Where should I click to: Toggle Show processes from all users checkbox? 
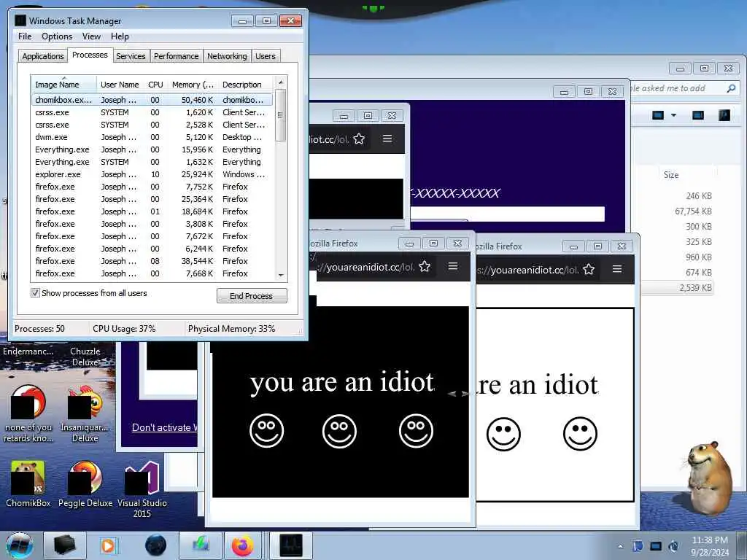click(35, 293)
